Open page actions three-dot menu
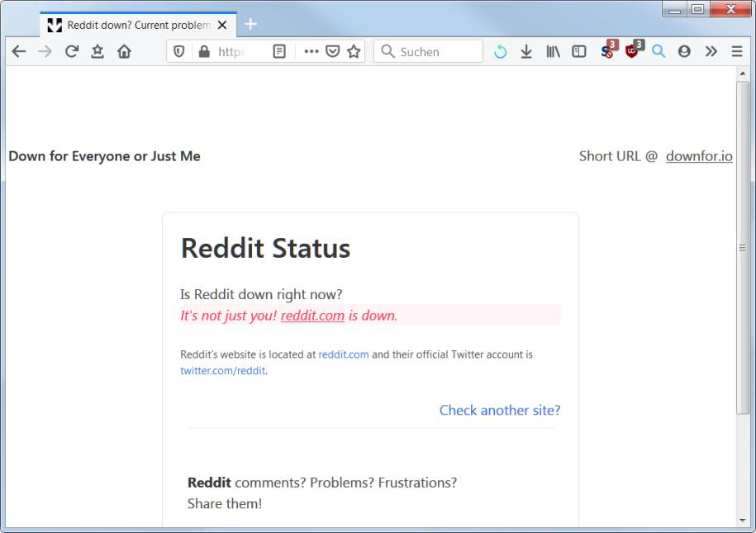 tap(311, 51)
